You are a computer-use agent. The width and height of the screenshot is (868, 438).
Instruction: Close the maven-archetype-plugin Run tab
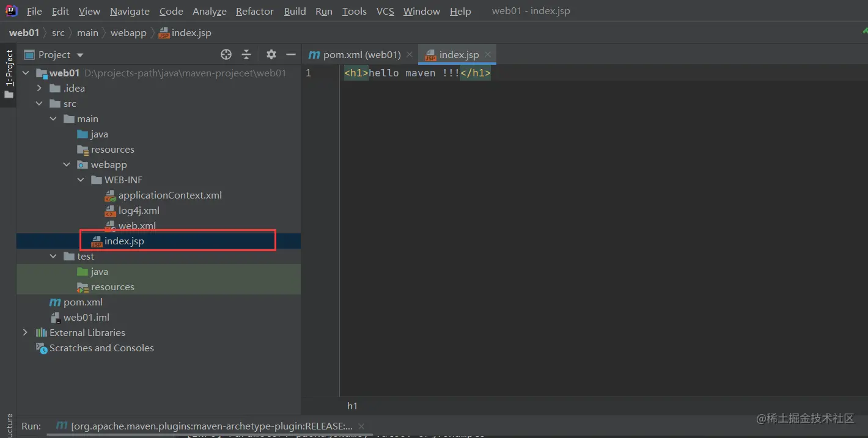click(361, 426)
